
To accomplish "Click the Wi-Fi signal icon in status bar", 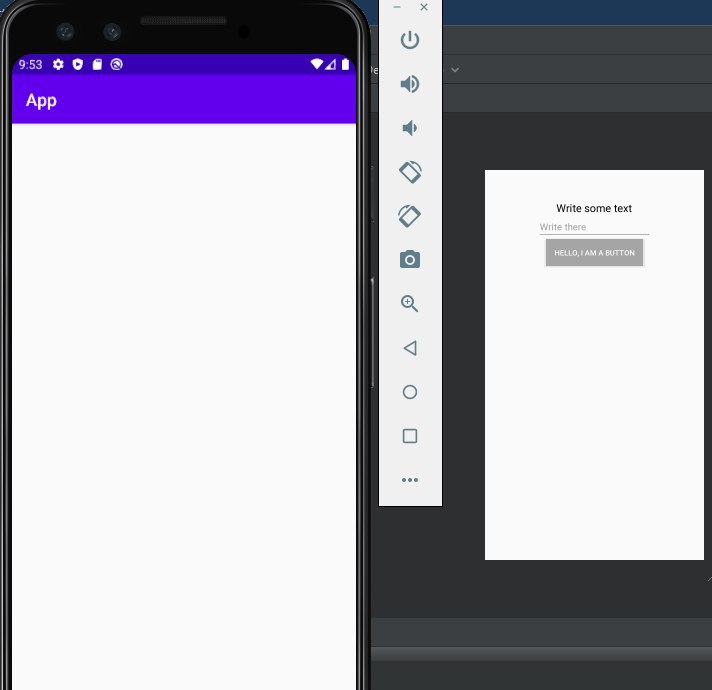I will point(316,64).
